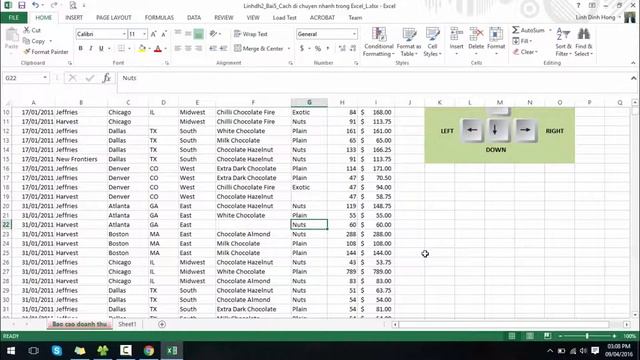Toggle Italic formatting

pos(91,49)
